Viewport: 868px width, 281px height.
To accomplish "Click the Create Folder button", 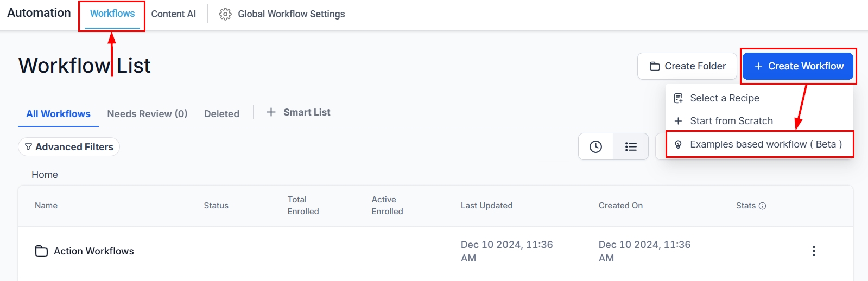I will pyautogui.click(x=687, y=66).
